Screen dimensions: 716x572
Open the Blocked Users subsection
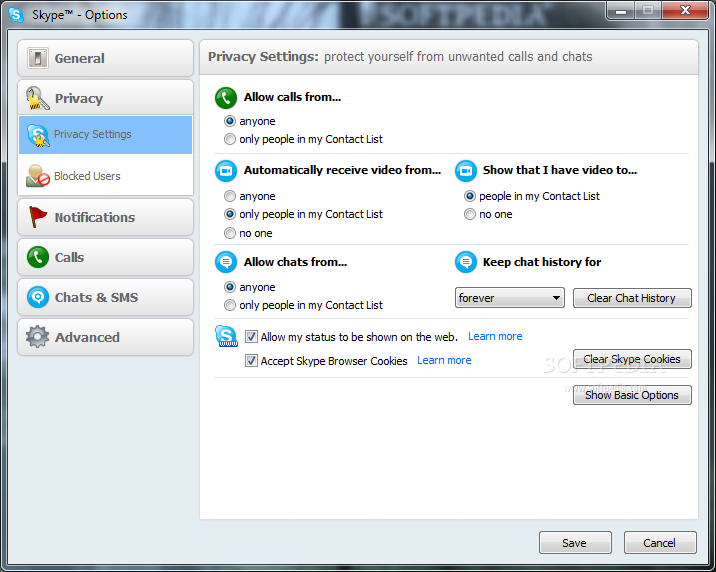click(x=105, y=176)
